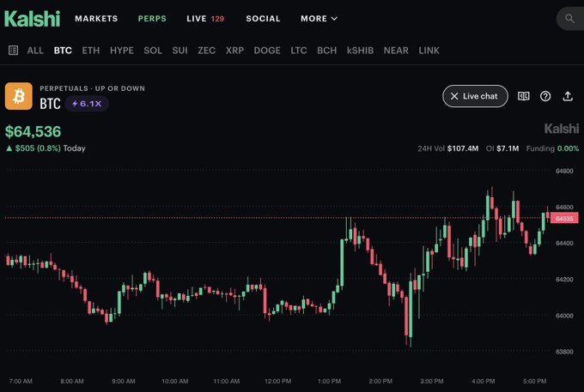The width and height of the screenshot is (584, 392).
Task: Click the Kalshi logo
Action: (32, 19)
